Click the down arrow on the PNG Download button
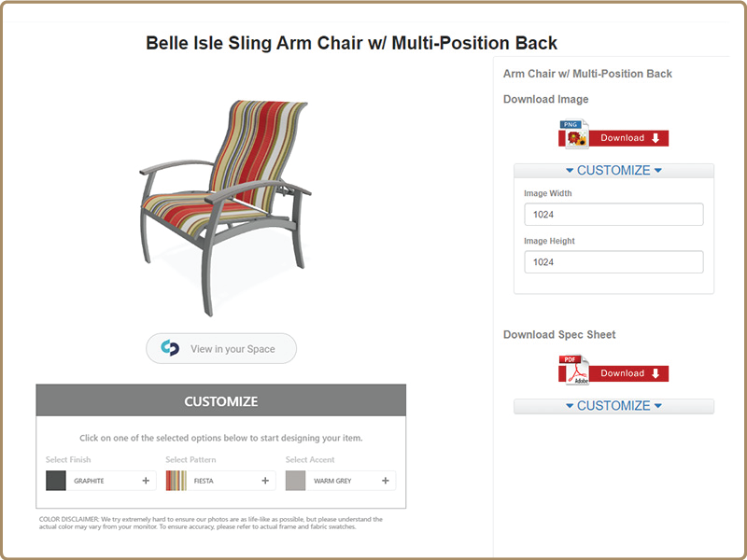This screenshot has width=747, height=560. 655,138
